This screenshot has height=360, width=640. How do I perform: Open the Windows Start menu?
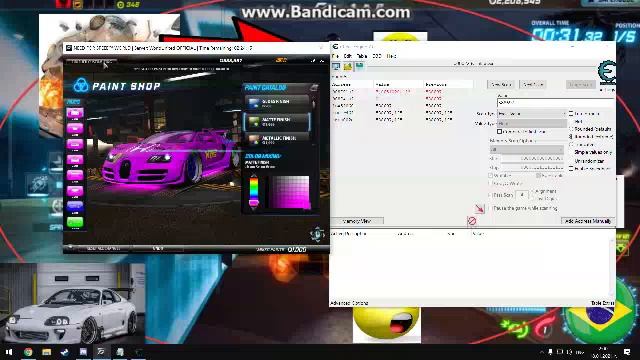[9, 352]
